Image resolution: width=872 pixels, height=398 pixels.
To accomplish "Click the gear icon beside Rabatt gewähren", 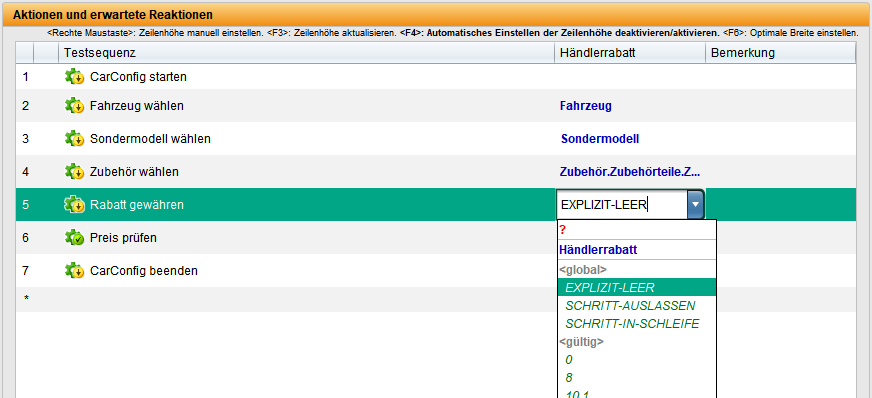I will 74,205.
